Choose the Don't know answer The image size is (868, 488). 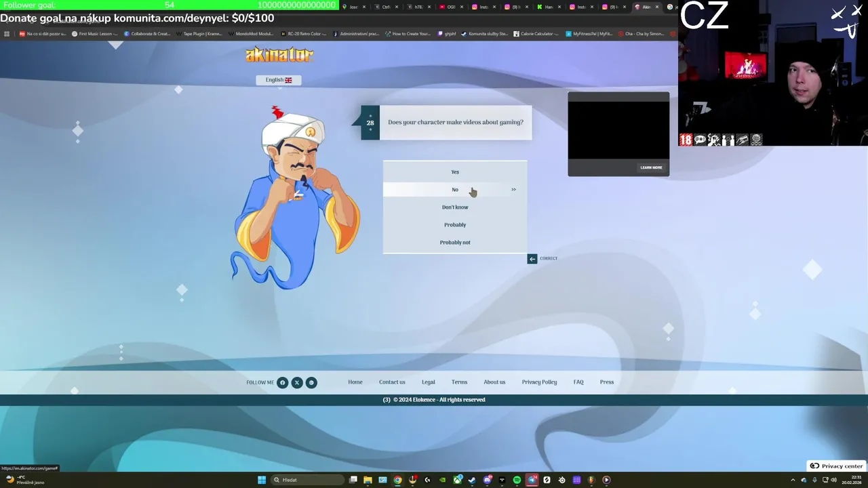455,207
